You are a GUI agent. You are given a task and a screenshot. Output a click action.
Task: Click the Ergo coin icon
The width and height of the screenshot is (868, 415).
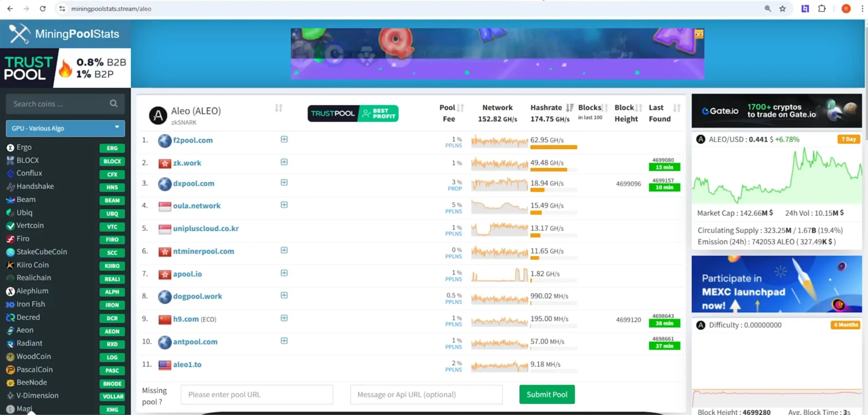[x=11, y=148]
